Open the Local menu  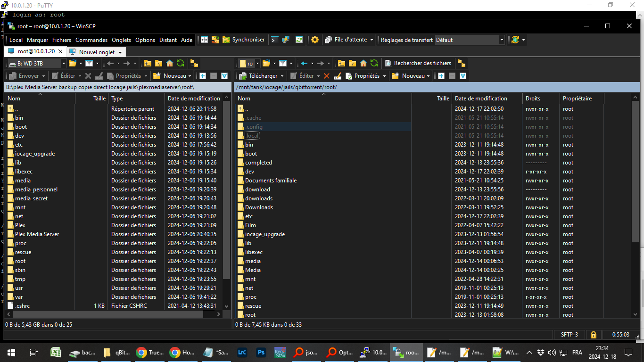[16, 40]
